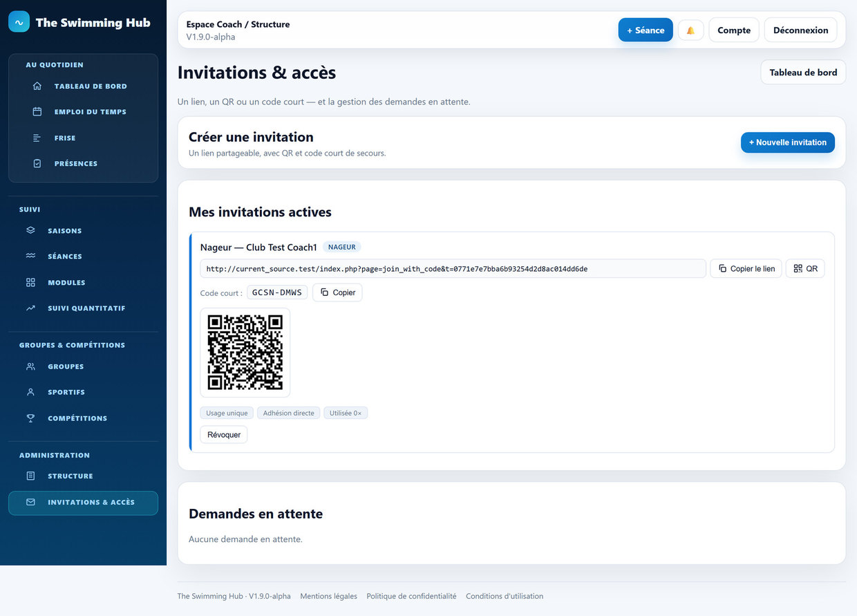This screenshot has width=857, height=616.
Task: Open the Frise menu item
Action: coord(83,138)
